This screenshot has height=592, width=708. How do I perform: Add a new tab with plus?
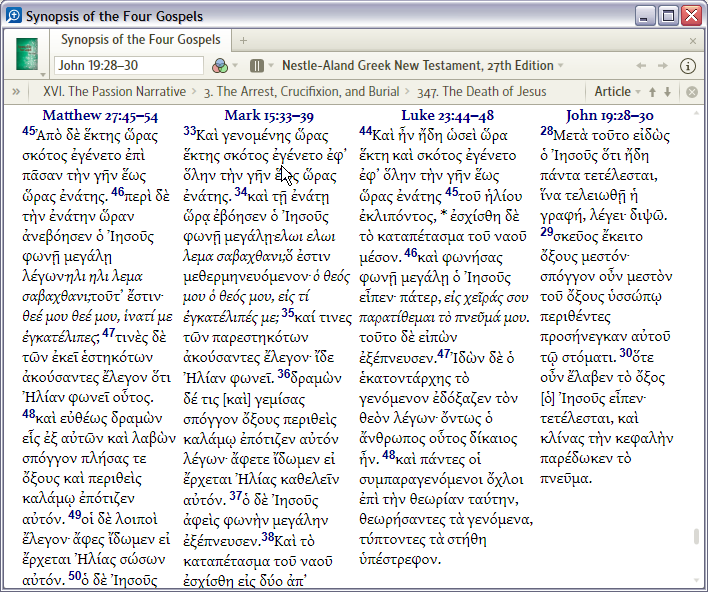click(243, 41)
